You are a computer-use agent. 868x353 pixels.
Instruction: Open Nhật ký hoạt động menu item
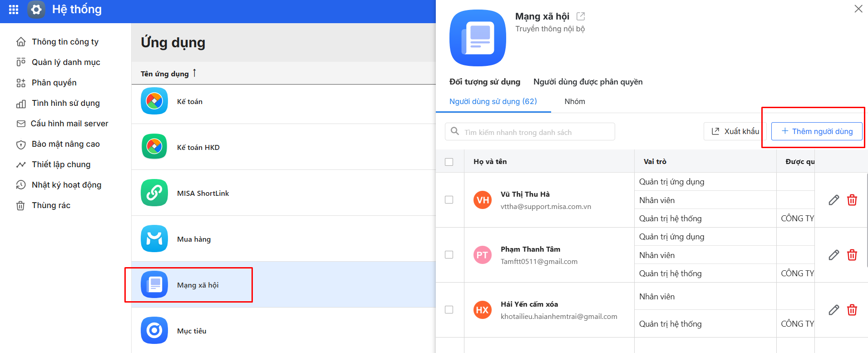tap(66, 185)
